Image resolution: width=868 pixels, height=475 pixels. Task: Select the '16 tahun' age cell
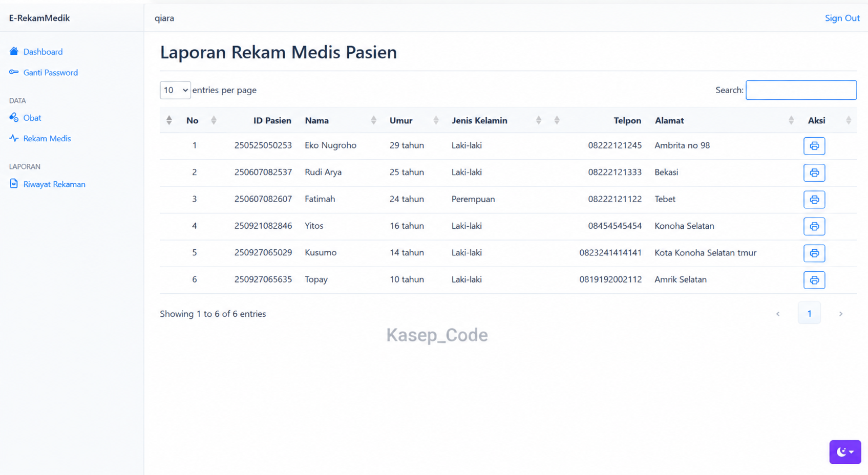click(x=407, y=226)
